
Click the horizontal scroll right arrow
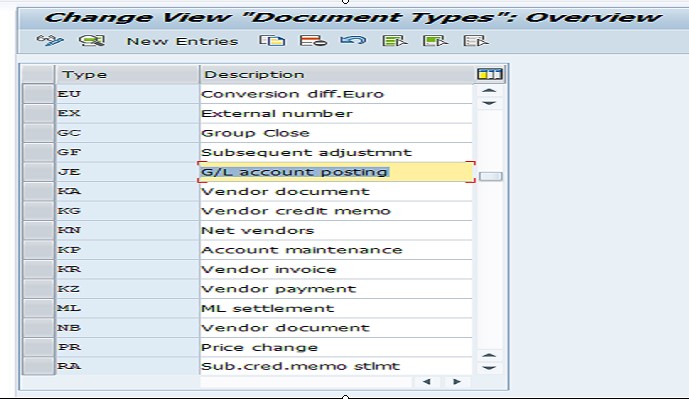coord(457,381)
